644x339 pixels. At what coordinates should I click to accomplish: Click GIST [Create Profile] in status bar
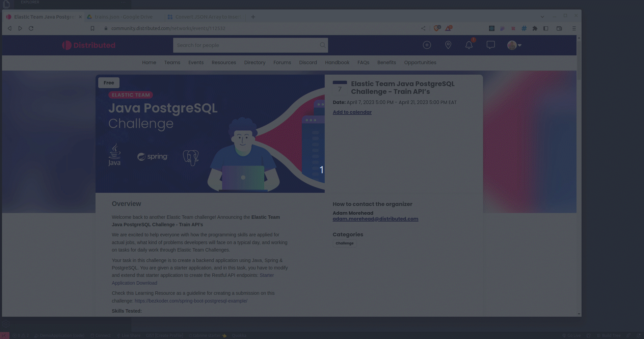164,336
